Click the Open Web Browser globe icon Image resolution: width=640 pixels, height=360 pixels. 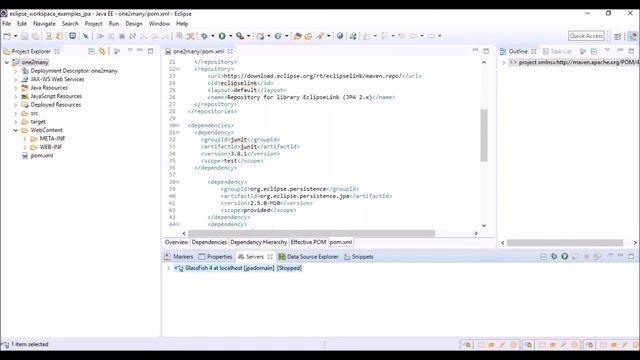[x=340, y=36]
